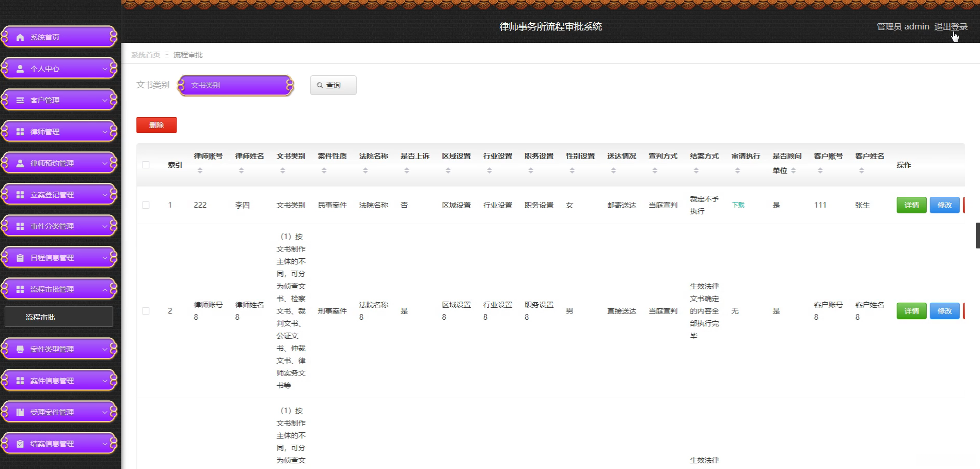The image size is (980, 469).
Task: Click the icon beside 案件类型管理
Action: (x=20, y=349)
